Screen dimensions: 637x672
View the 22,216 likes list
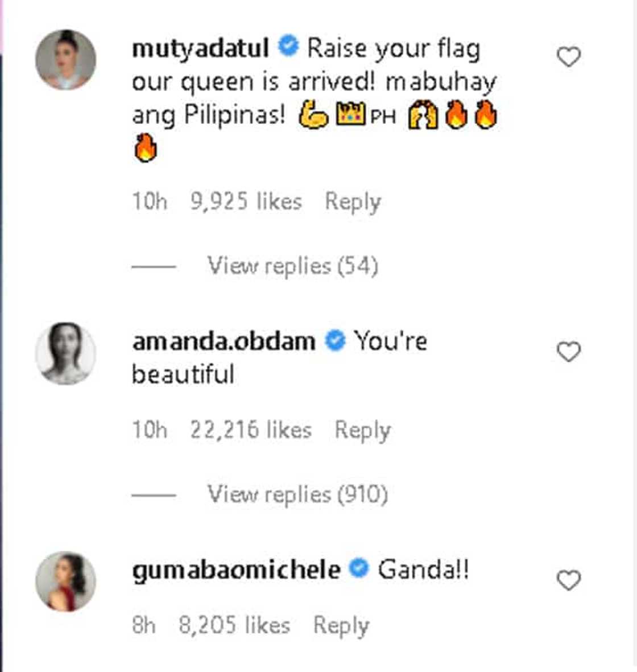pos(250,430)
